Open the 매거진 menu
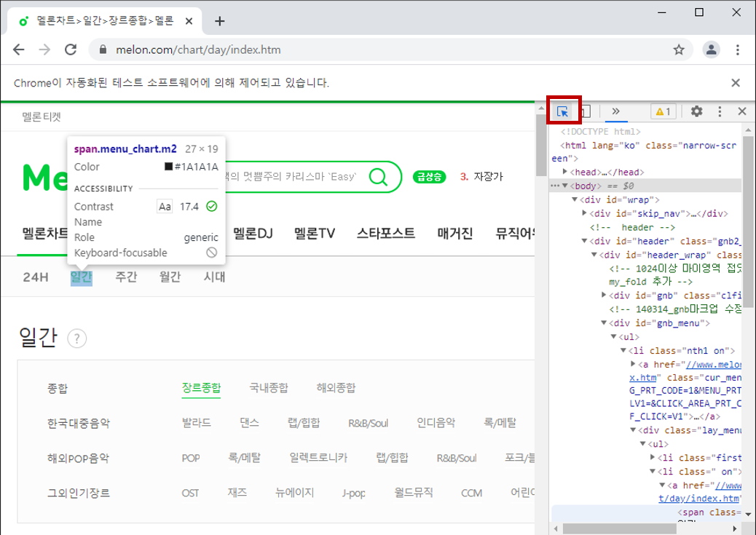Screen dimensions: 756x535 455,234
